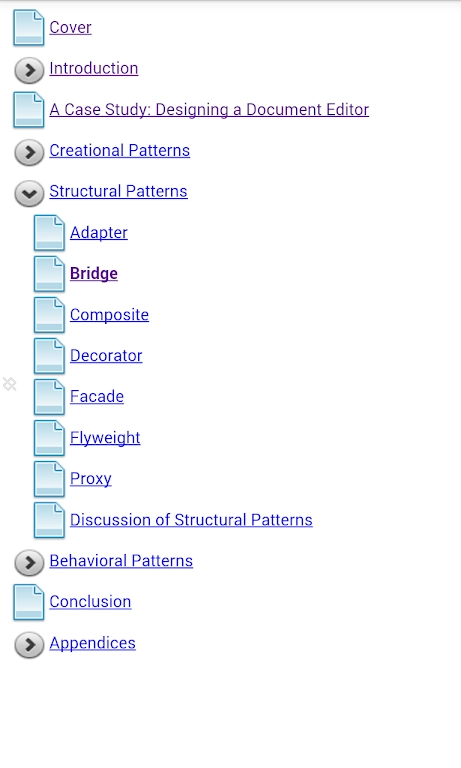Click the faint resize handle at left edge

tap(10, 384)
